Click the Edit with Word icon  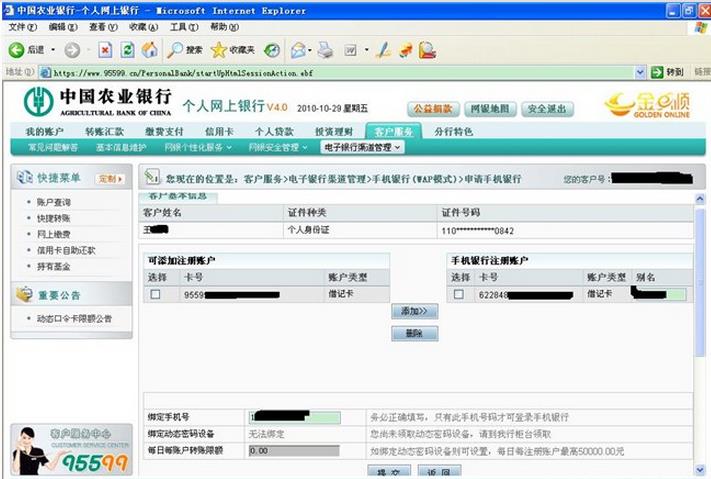351,50
